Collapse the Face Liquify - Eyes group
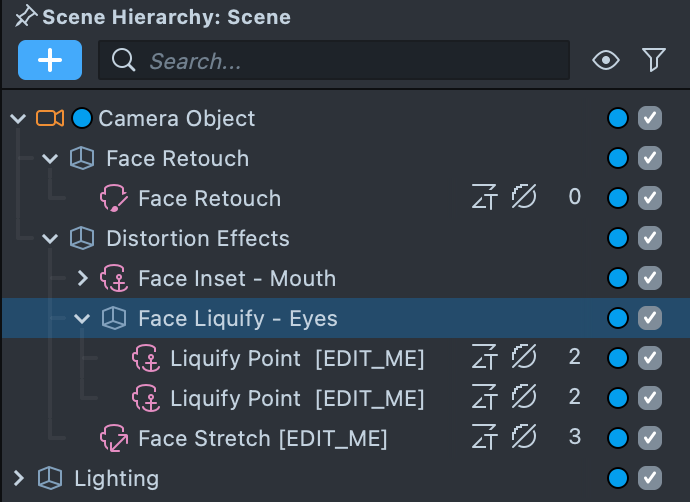The width and height of the screenshot is (690, 502). point(83,318)
